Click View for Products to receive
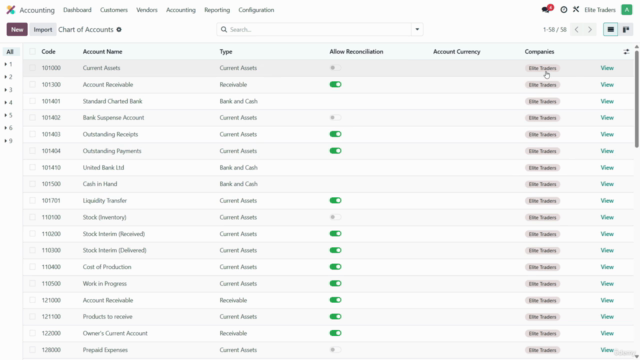The width and height of the screenshot is (640, 360). [x=607, y=317]
